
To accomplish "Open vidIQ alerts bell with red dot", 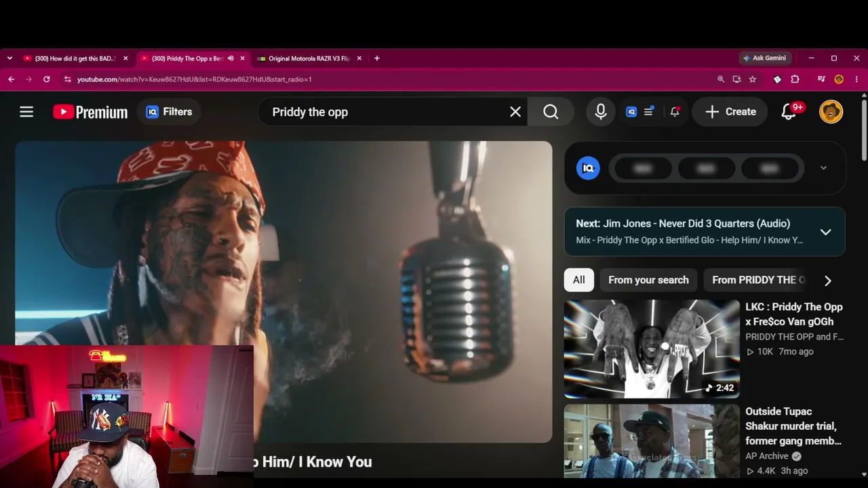I will (675, 112).
